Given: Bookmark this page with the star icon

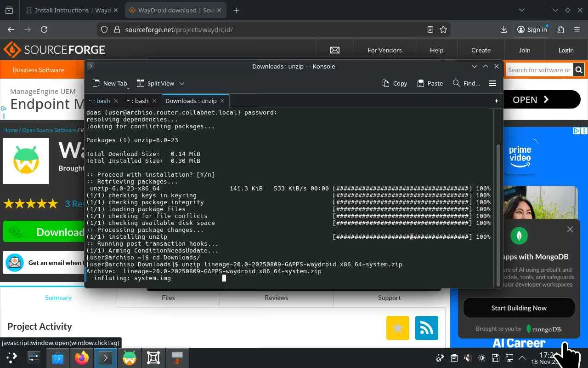Looking at the screenshot, I should (x=443, y=29).
